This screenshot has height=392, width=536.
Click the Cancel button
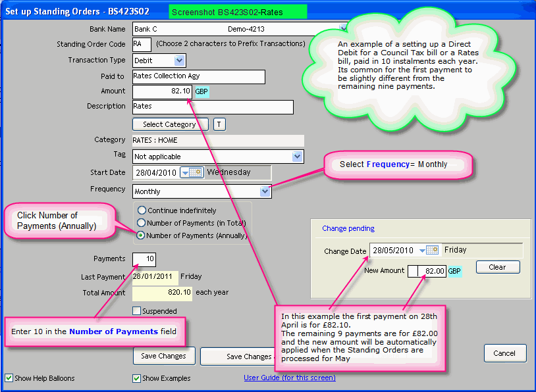coord(505,353)
